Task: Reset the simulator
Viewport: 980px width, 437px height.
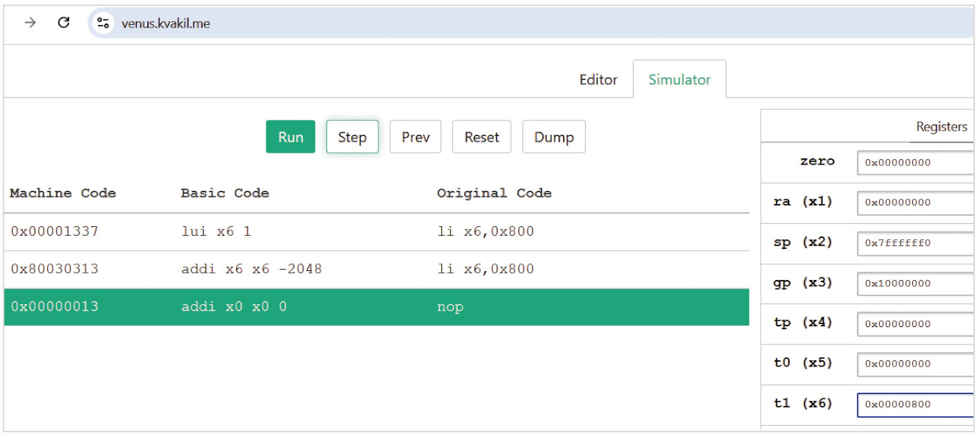Action: [481, 137]
